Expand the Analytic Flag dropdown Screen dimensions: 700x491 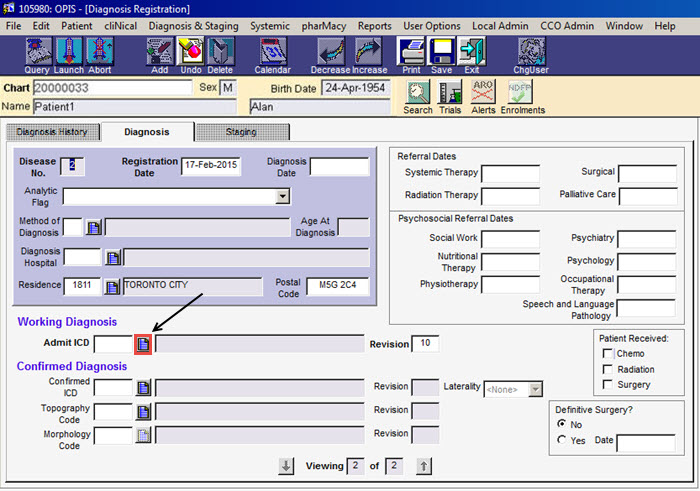(x=282, y=196)
